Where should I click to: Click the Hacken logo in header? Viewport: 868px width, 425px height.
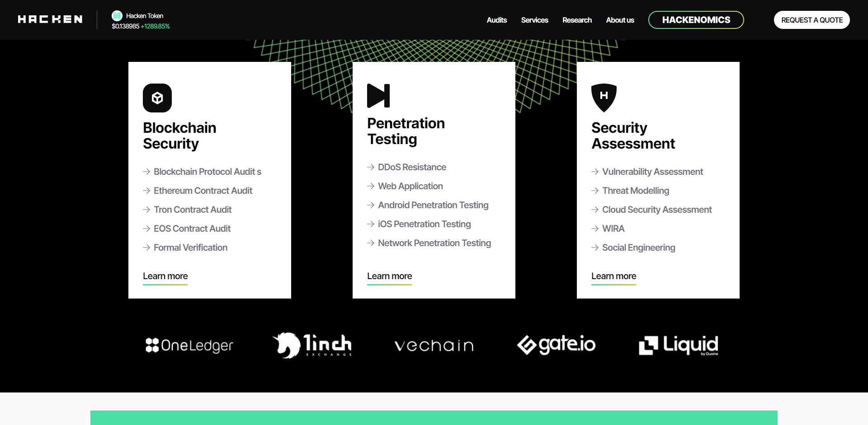(x=50, y=19)
